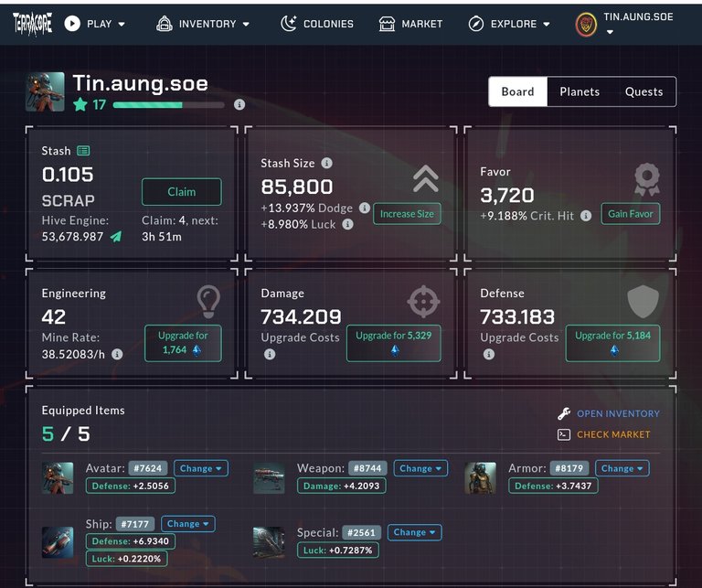
Task: Click the user avatar lion icon
Action: coord(586,24)
